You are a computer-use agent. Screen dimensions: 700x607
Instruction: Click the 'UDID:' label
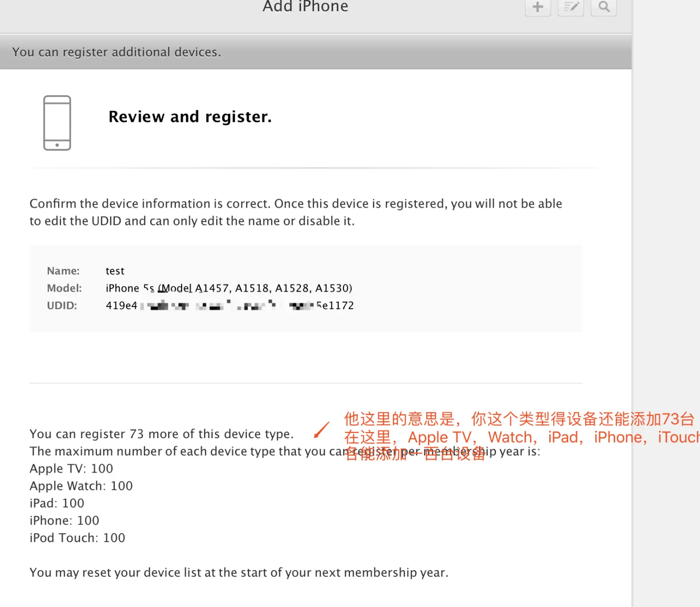point(62,306)
